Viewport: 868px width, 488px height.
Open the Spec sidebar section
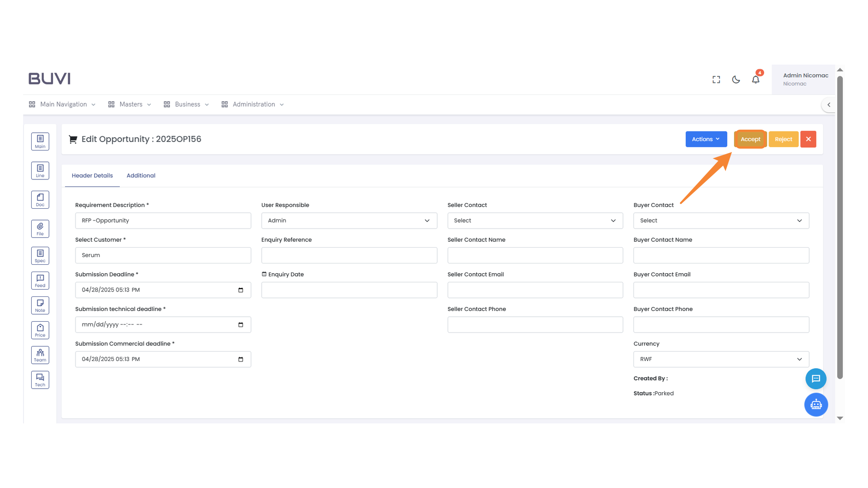[x=40, y=256]
